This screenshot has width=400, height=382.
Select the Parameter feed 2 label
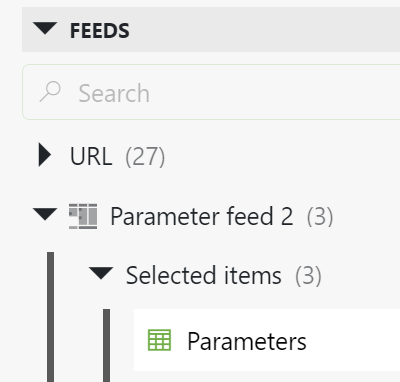pos(202,216)
